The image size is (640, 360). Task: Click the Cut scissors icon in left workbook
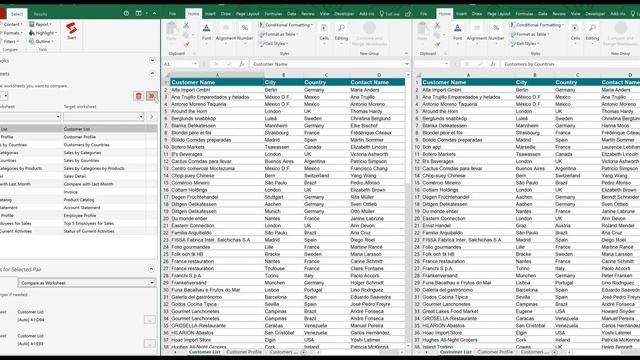(x=186, y=25)
